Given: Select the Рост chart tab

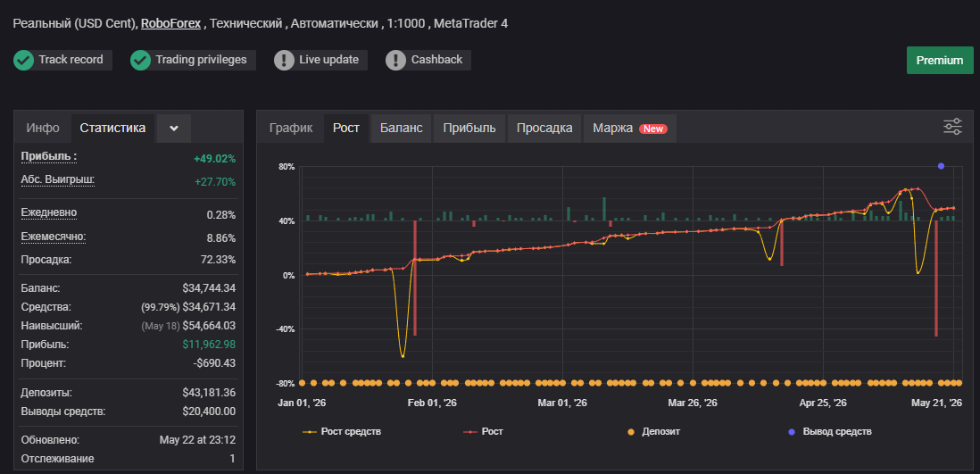Looking at the screenshot, I should click(x=346, y=129).
